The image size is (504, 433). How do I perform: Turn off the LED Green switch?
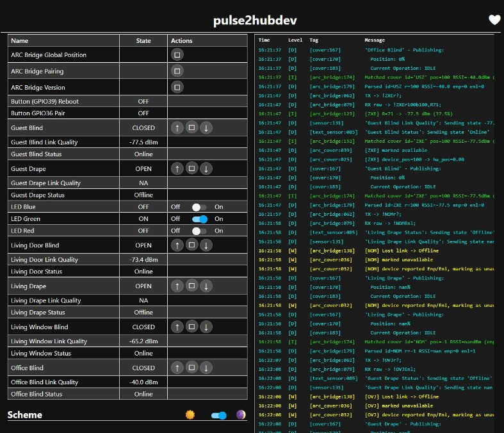pyautogui.click(x=200, y=219)
